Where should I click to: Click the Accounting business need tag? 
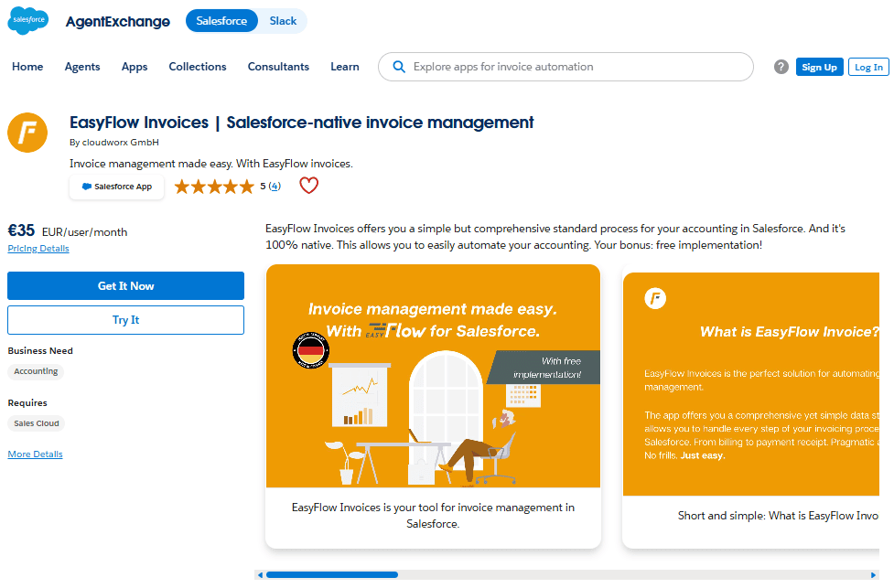pyautogui.click(x=36, y=371)
